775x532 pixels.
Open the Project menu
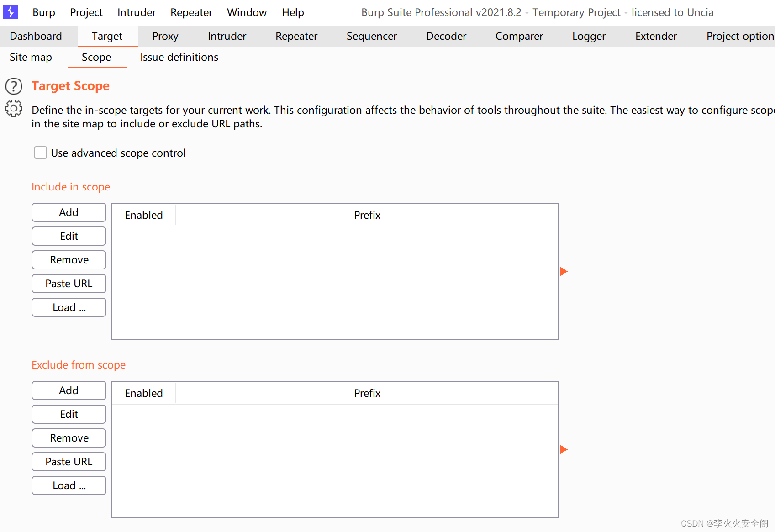[86, 12]
